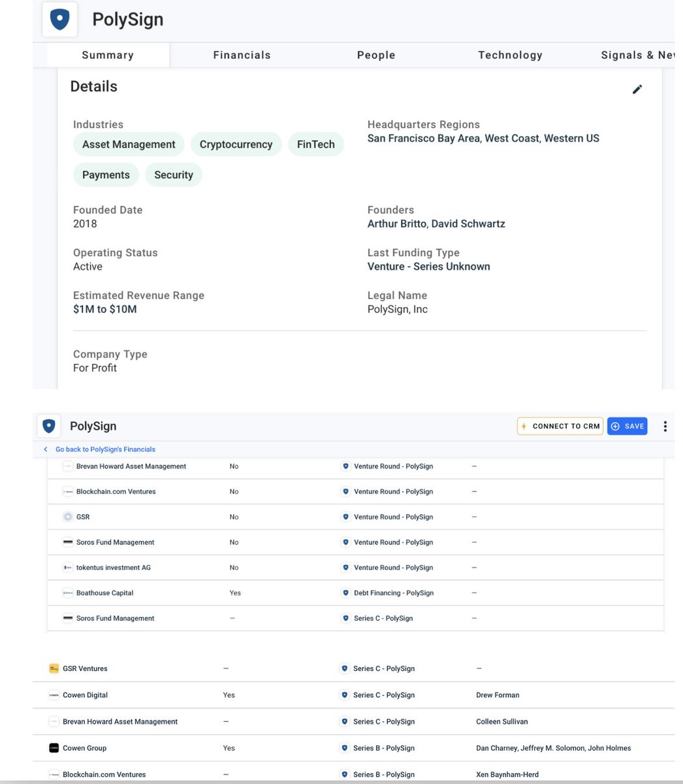The width and height of the screenshot is (683, 784).
Task: Click the SAVE button
Action: coord(627,426)
